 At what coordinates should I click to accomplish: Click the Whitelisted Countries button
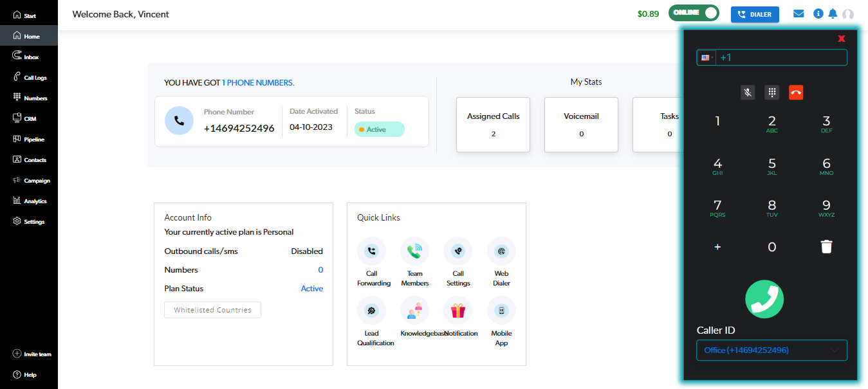[212, 310]
